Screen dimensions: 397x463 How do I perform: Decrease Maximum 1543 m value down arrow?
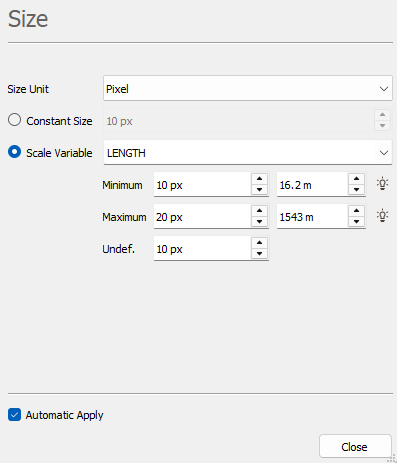tap(356, 222)
